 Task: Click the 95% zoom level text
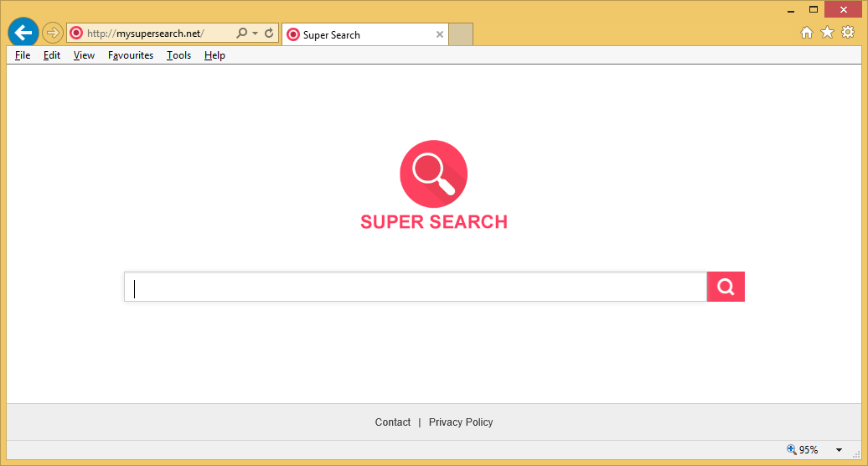click(x=809, y=450)
